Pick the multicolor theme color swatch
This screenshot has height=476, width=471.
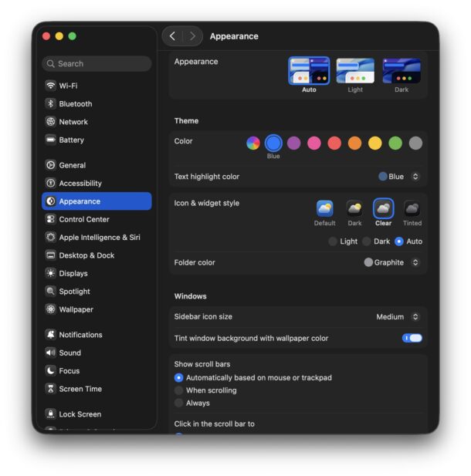pyautogui.click(x=253, y=143)
